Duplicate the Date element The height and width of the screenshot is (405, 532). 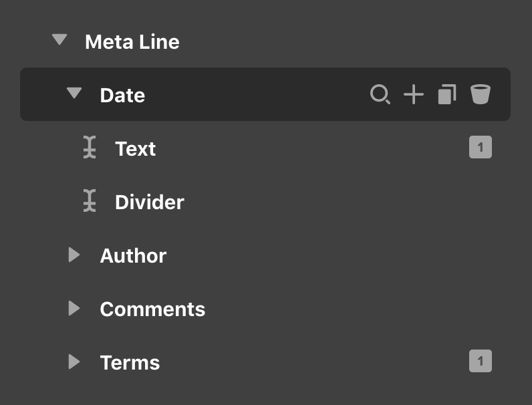pyautogui.click(x=447, y=94)
